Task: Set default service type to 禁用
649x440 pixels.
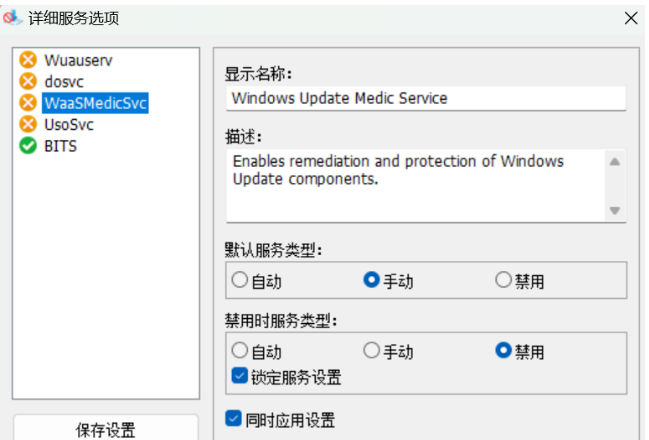Action: [x=504, y=281]
